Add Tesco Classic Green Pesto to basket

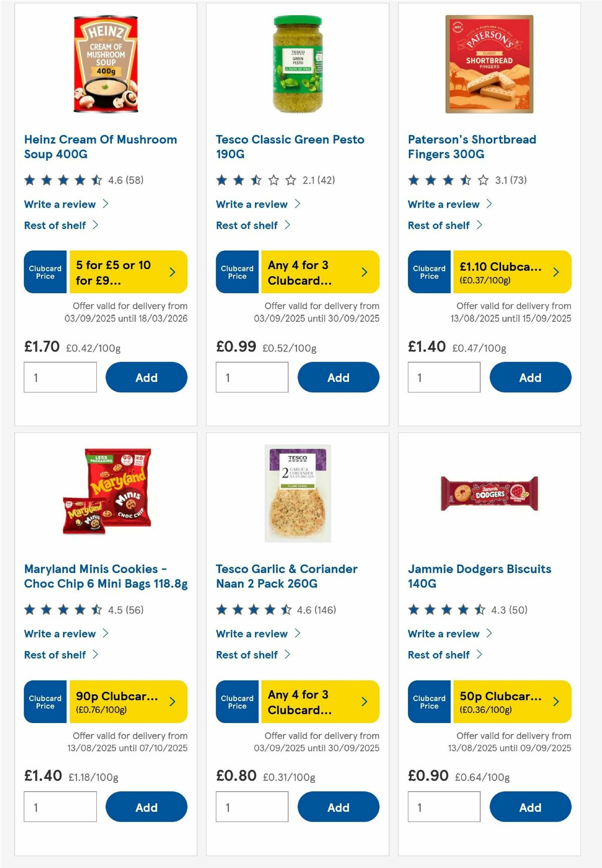[x=338, y=377]
